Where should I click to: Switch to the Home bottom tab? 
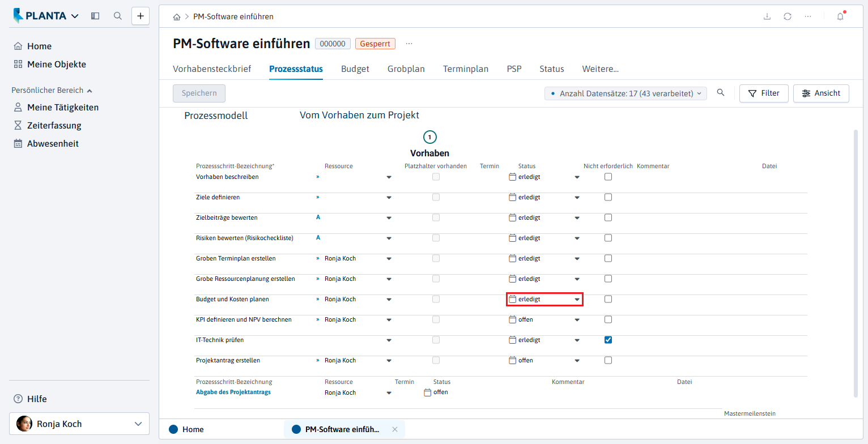click(186, 429)
